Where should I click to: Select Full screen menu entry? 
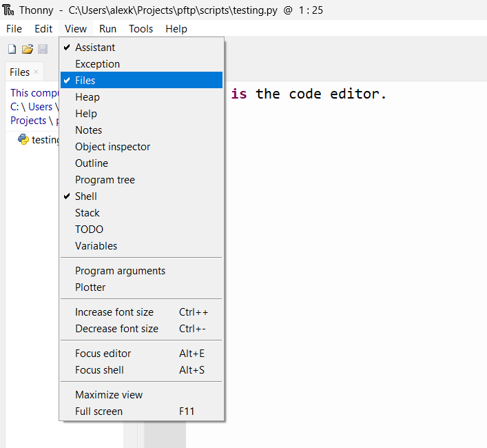coord(141,411)
